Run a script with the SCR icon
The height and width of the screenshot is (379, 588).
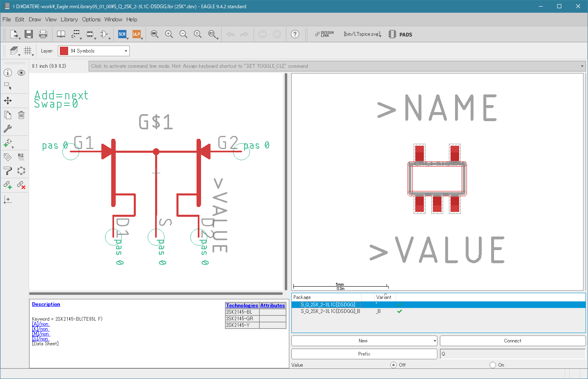(122, 34)
